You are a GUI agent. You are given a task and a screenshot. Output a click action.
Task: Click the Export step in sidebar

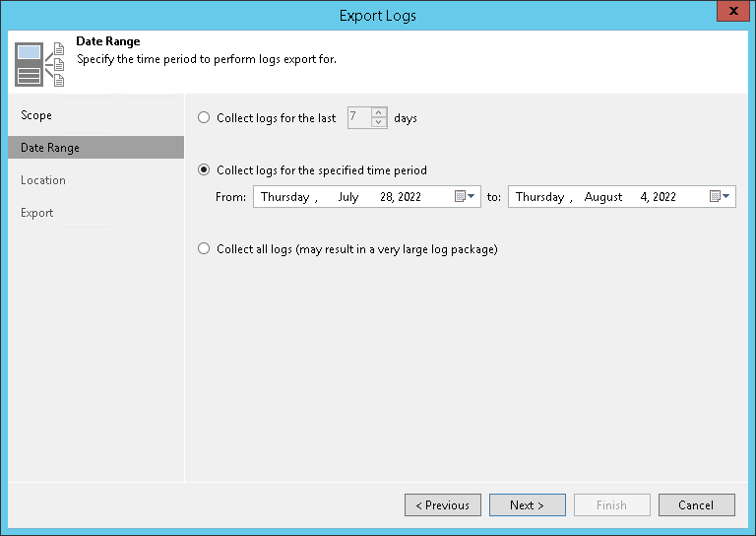[x=37, y=213]
